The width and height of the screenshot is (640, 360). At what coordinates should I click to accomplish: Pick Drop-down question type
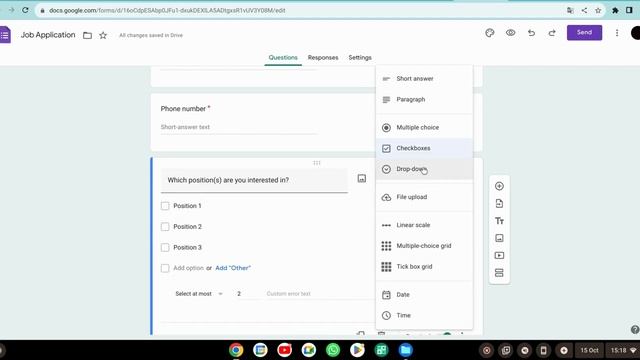click(424, 169)
